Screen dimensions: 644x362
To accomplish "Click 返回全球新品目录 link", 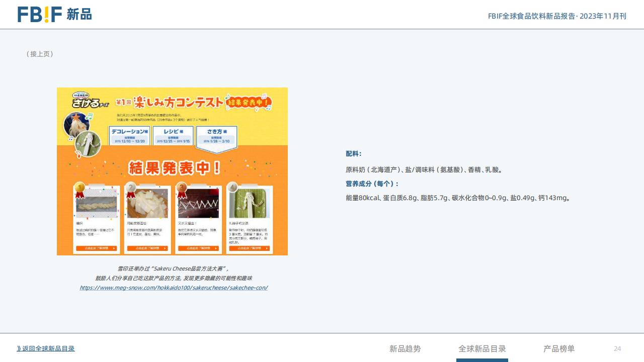I will click(46, 348).
